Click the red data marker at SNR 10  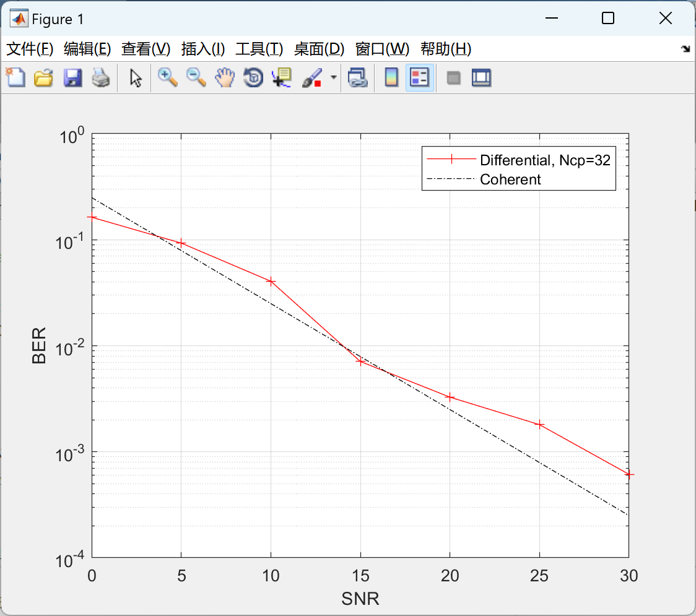(271, 281)
